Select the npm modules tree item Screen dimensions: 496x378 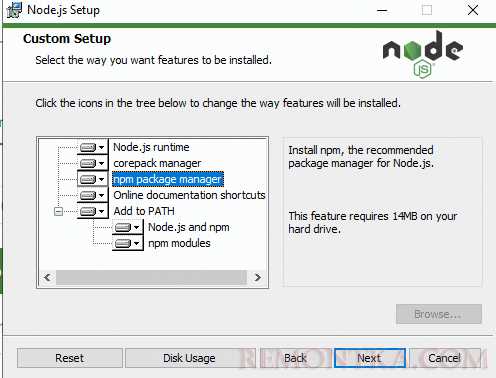pyautogui.click(x=179, y=243)
